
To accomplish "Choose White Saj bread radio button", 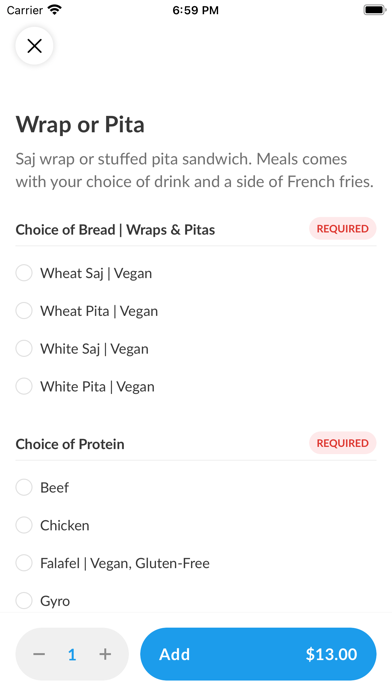I will pyautogui.click(x=24, y=348).
